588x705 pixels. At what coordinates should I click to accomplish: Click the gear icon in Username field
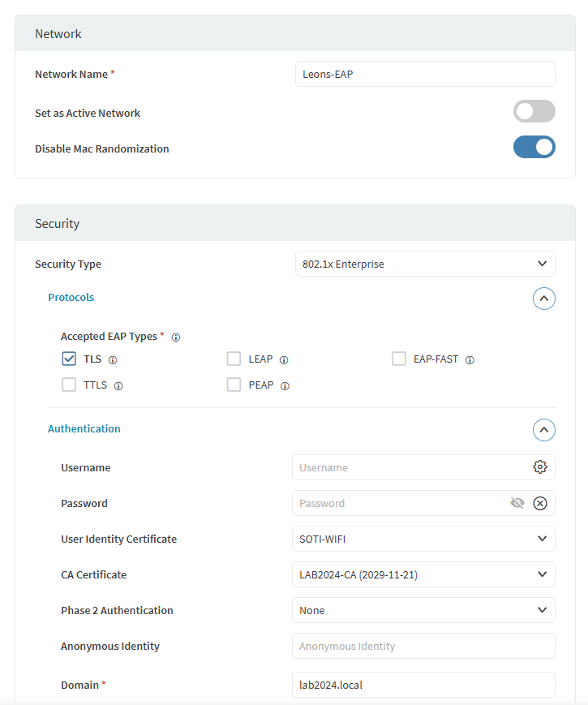point(540,467)
